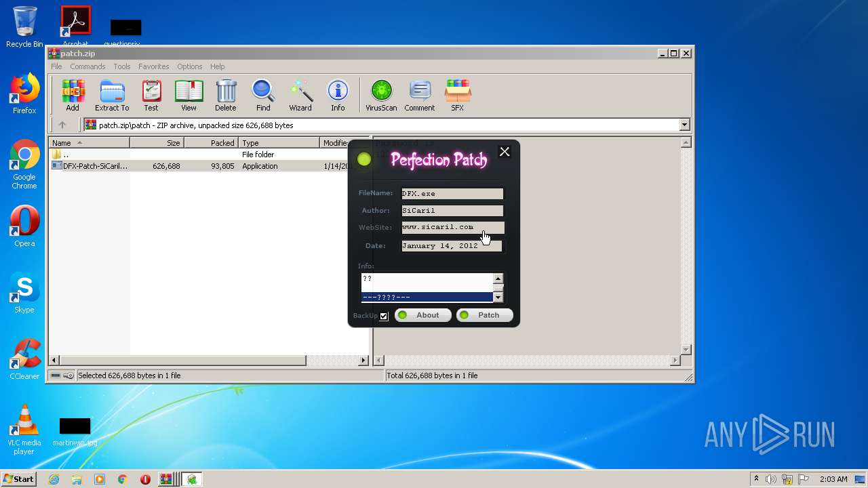Click the volume speaker tray icon

770,479
